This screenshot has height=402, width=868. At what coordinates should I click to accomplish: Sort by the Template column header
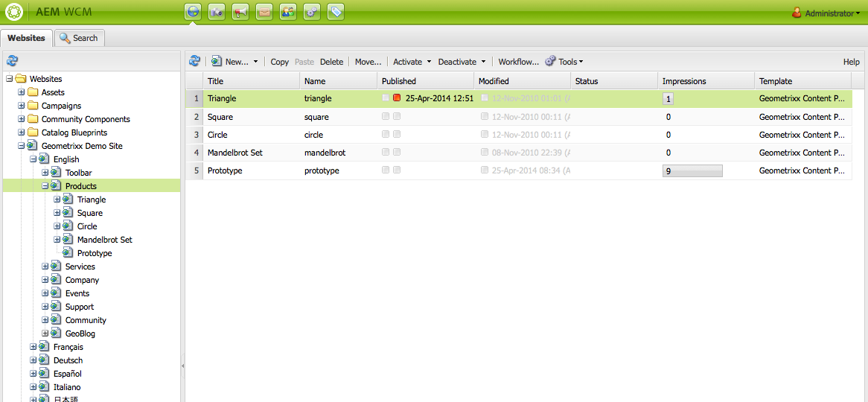[x=802, y=81]
